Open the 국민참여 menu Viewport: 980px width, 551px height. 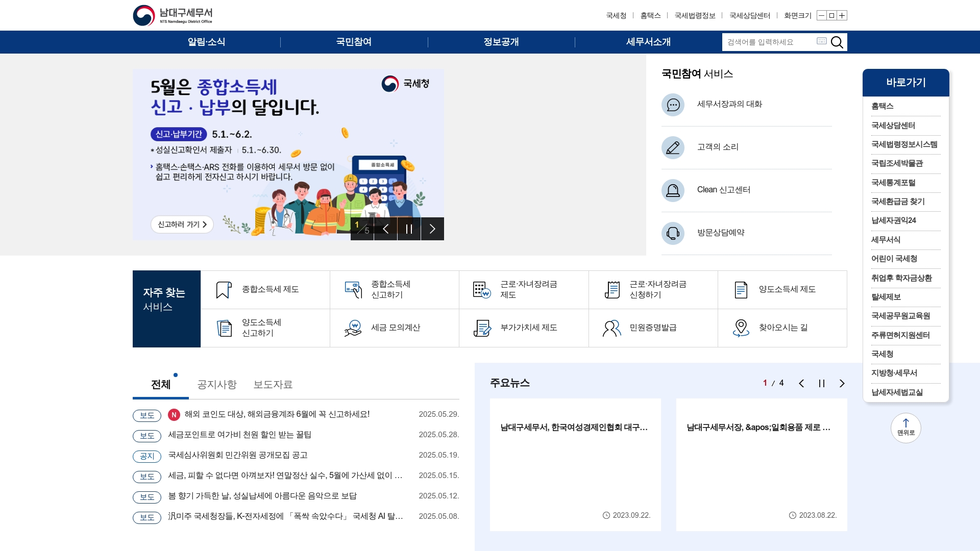(x=354, y=42)
